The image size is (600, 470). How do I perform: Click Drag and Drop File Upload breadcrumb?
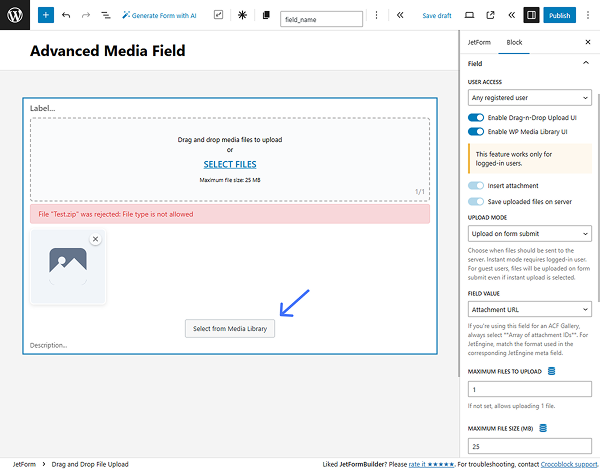pos(90,464)
